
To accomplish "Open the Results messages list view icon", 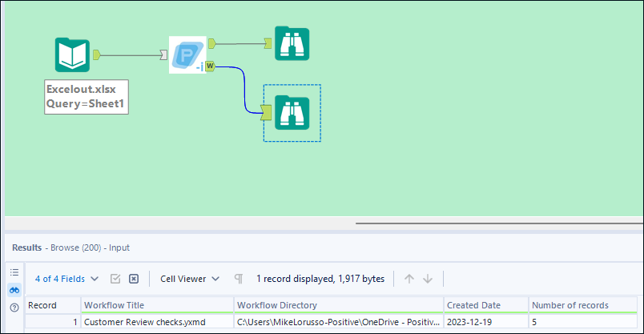I will (14, 272).
